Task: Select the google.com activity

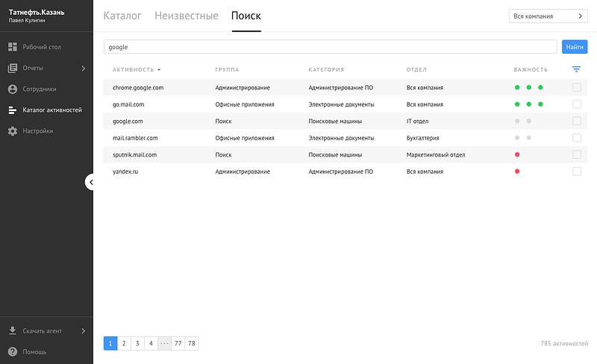Action: pyautogui.click(x=128, y=121)
